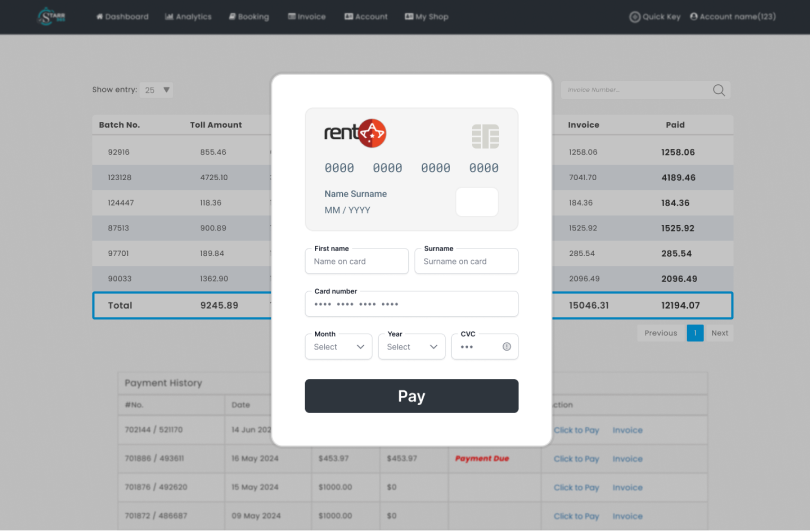Screen dimensions: 810x531
Task: Focus the Card number input field
Action: pyautogui.click(x=412, y=304)
